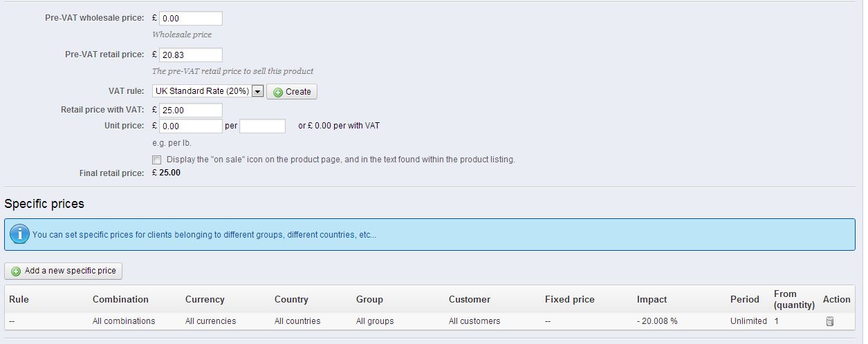Click green plus icon beside Add specific price
The width and height of the screenshot is (868, 344).
point(16,271)
